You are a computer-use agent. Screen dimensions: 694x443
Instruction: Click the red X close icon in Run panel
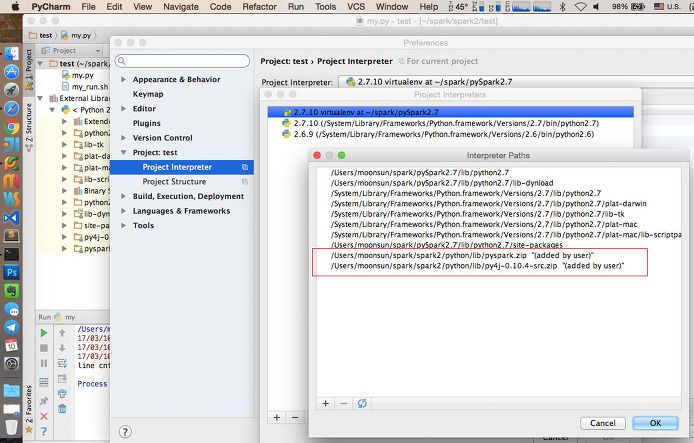click(44, 416)
